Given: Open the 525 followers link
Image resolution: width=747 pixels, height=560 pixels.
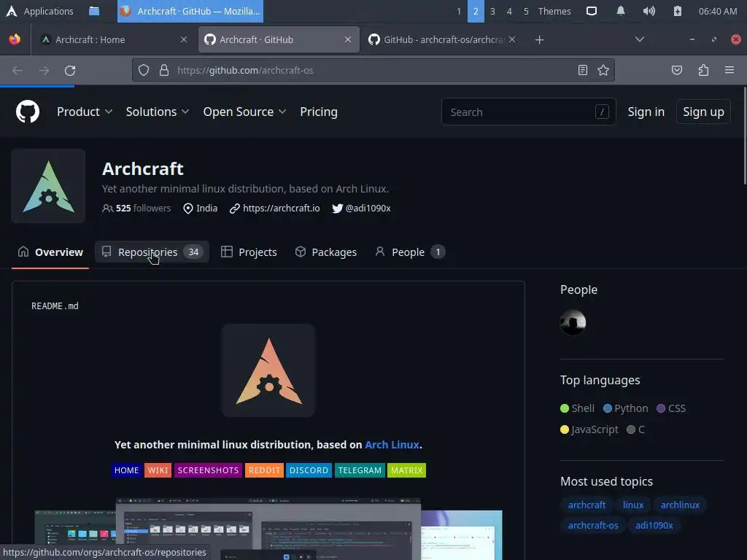Looking at the screenshot, I should [x=136, y=208].
